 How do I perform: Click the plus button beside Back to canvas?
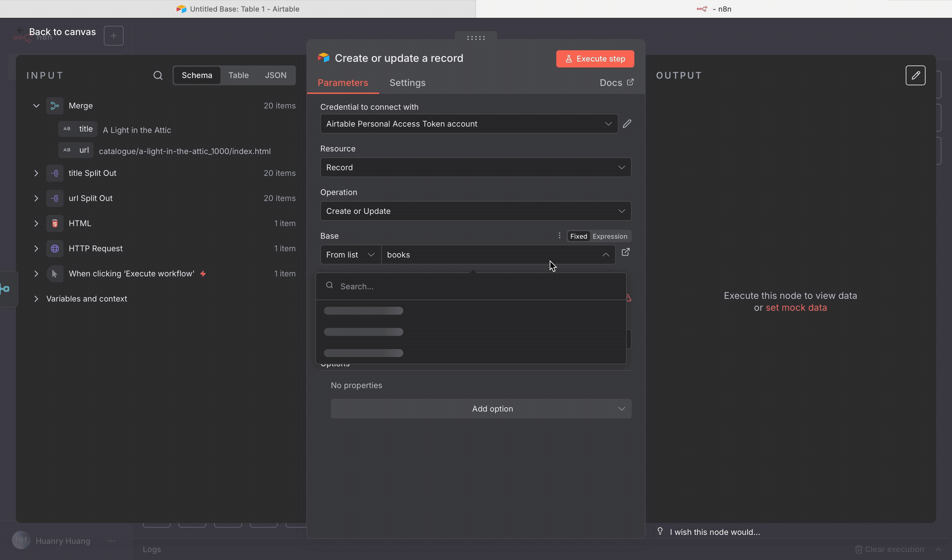click(x=114, y=35)
